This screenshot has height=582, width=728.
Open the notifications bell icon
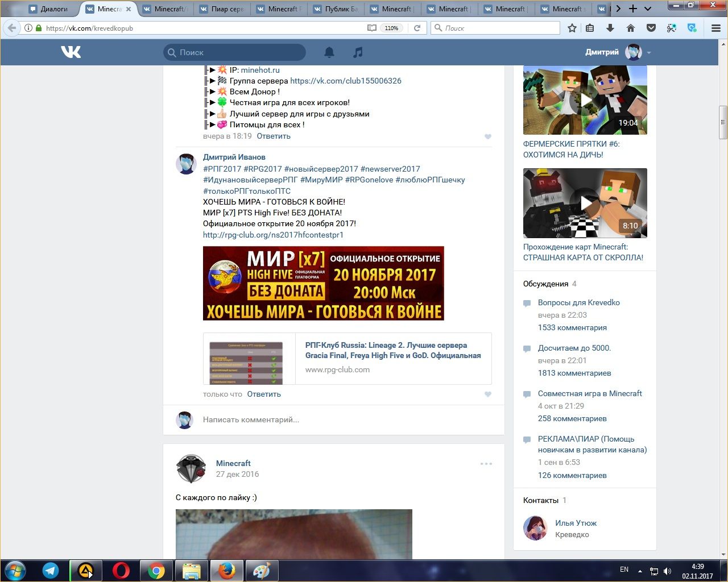[x=329, y=52]
